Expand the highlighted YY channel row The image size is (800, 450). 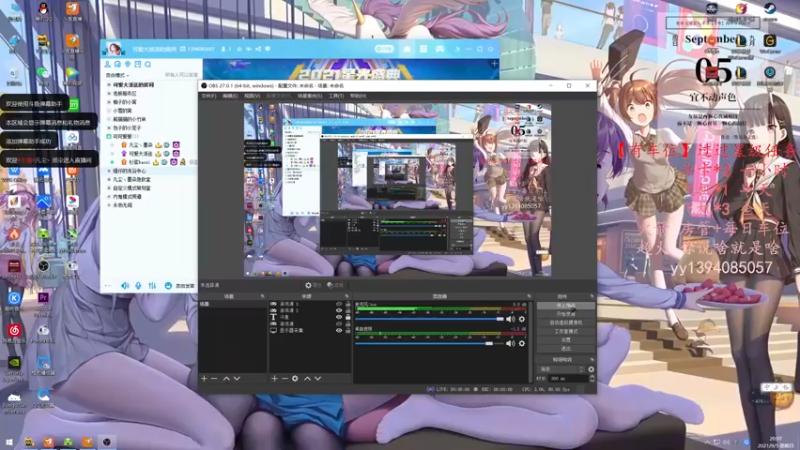pos(109,171)
